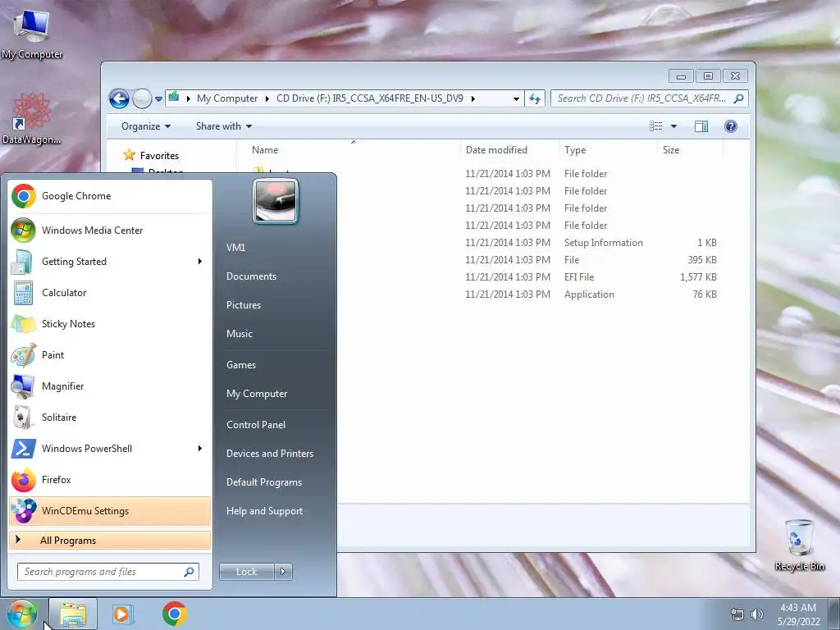Screen dimensions: 840x630
Task: Sort by the Type column header
Action: coord(608,150)
